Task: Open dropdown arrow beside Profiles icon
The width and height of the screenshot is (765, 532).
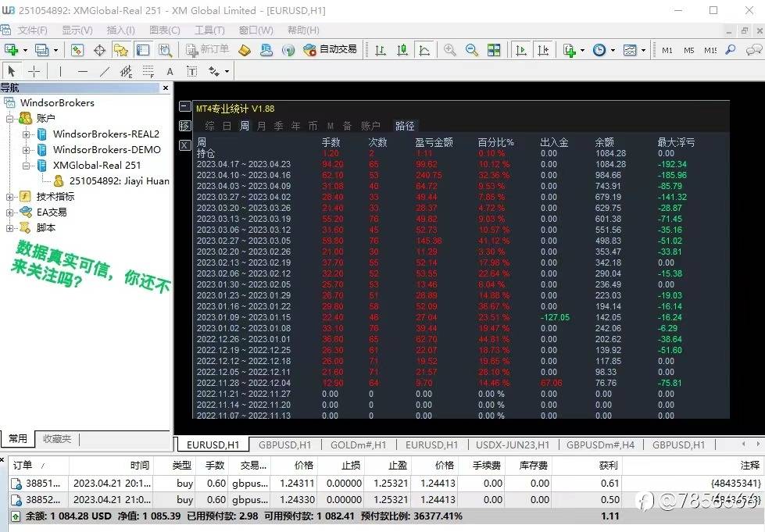Action: point(55,50)
